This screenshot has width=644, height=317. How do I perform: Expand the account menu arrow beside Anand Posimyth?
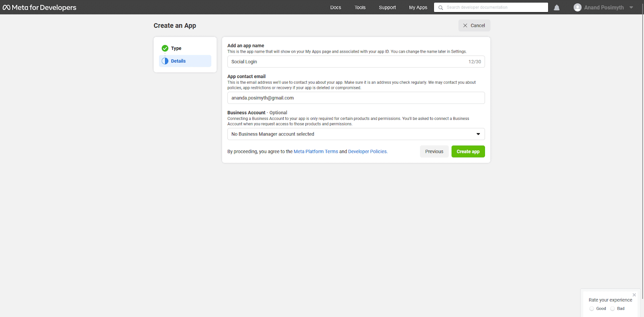click(631, 7)
